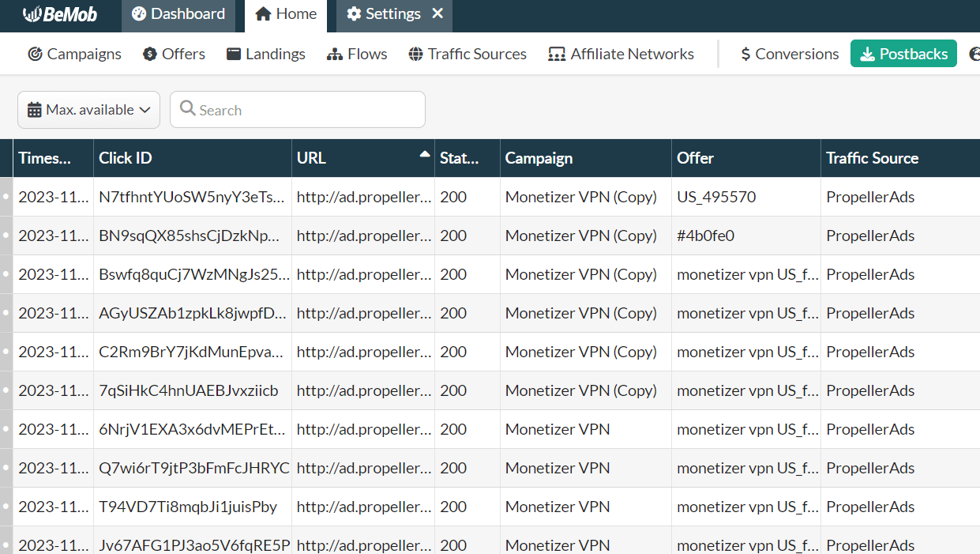The image size is (980, 554).
Task: Click "PropellerAds" in the N7tfhntYUoSW row
Action: coord(870,197)
